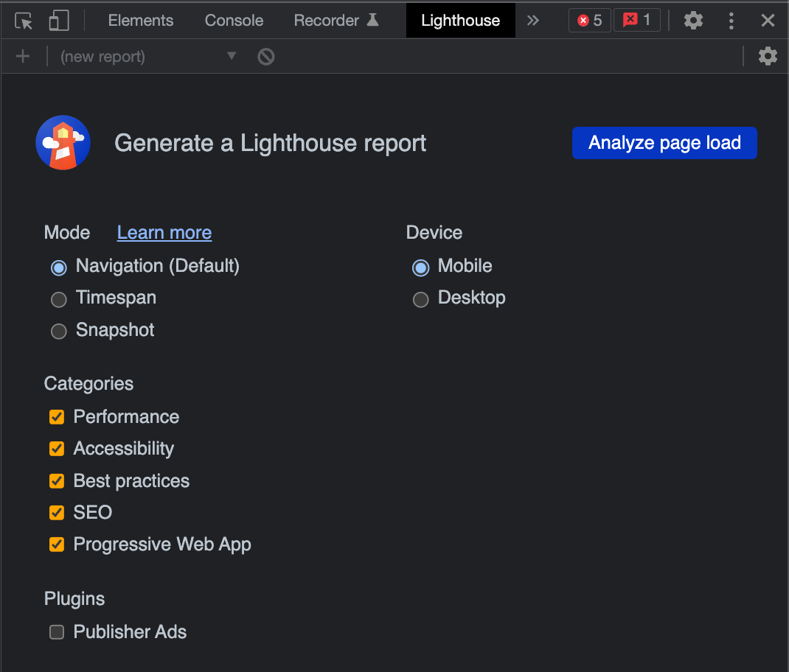The image size is (789, 672).
Task: Open Lighthouse report settings gear
Action: [x=768, y=55]
